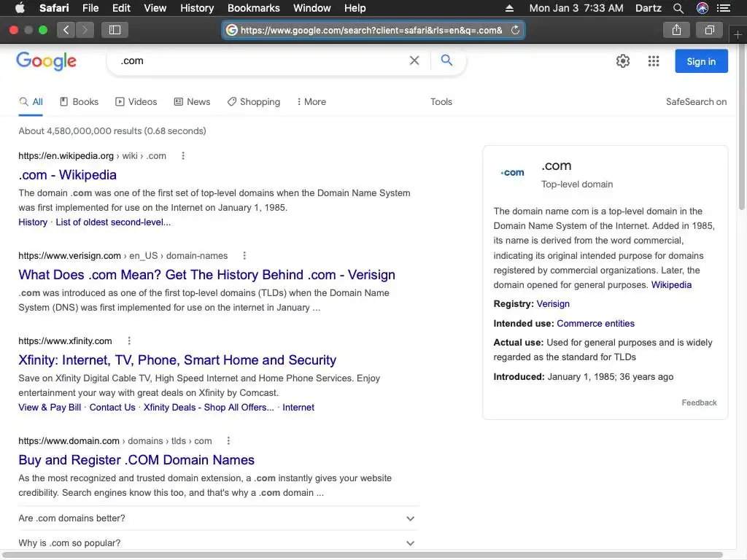Image resolution: width=747 pixels, height=560 pixels.
Task: Toggle the Safari sidebar button
Action: (115, 30)
